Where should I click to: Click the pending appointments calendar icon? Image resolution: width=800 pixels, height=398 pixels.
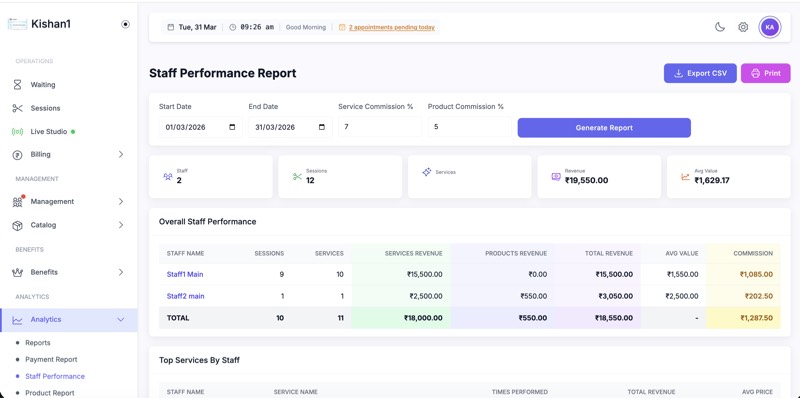tap(342, 27)
